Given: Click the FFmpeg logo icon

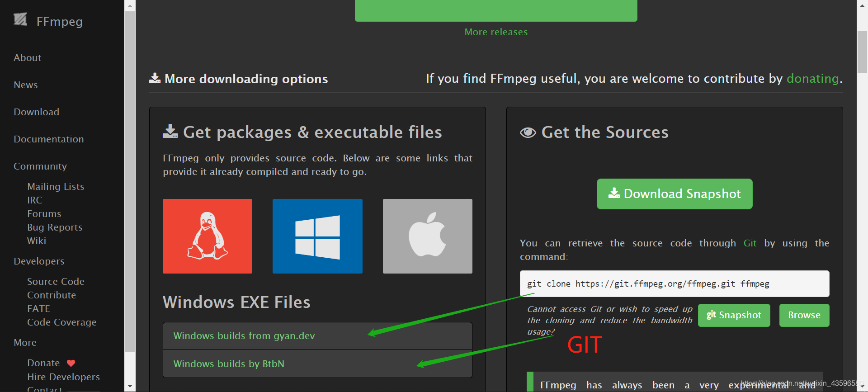Looking at the screenshot, I should pyautogui.click(x=20, y=19).
